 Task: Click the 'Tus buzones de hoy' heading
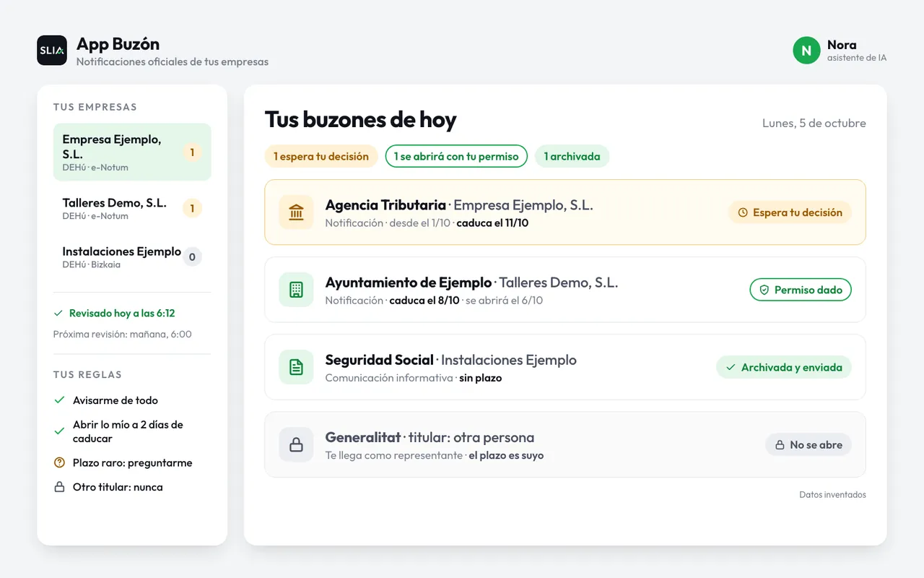click(x=361, y=119)
